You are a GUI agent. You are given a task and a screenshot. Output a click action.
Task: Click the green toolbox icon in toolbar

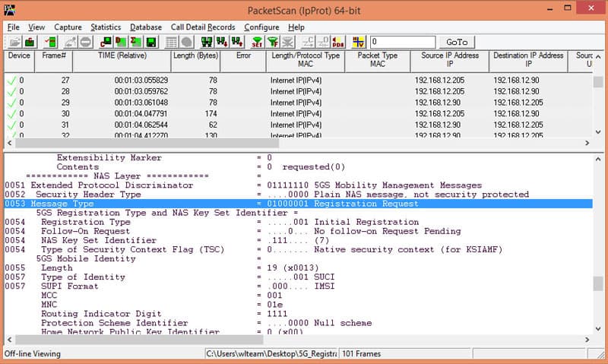coord(30,42)
